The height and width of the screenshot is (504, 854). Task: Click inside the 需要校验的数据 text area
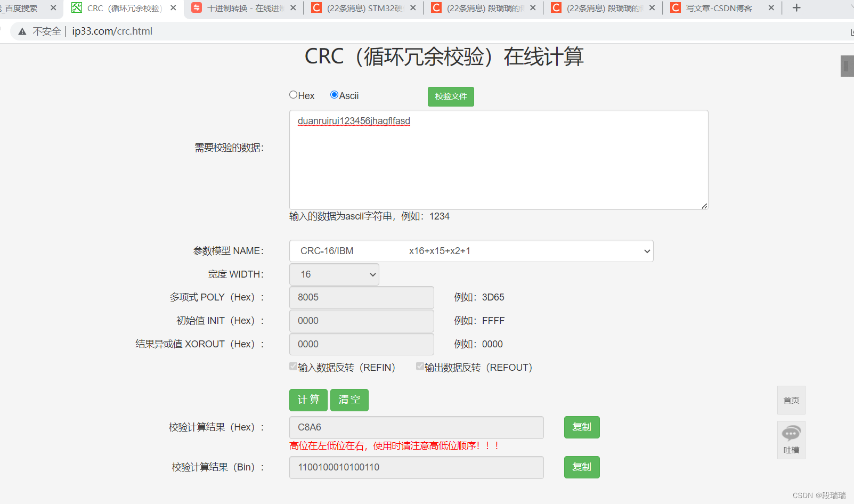coord(498,160)
